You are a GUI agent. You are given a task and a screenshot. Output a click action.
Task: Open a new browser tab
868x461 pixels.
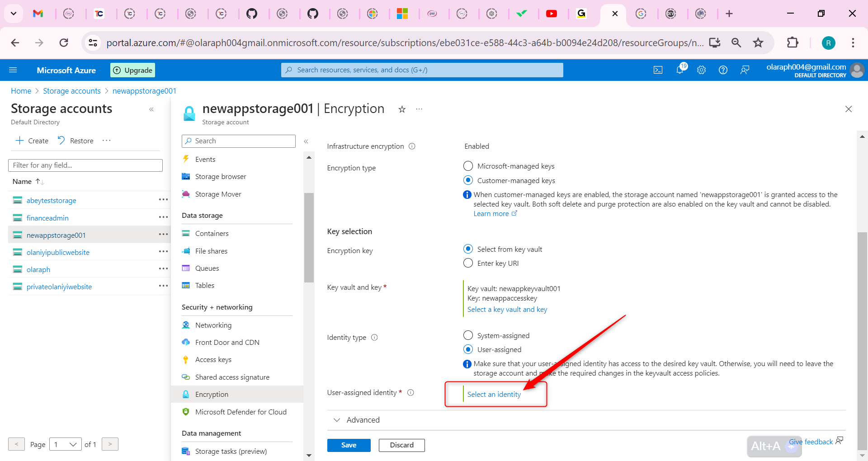(x=729, y=14)
